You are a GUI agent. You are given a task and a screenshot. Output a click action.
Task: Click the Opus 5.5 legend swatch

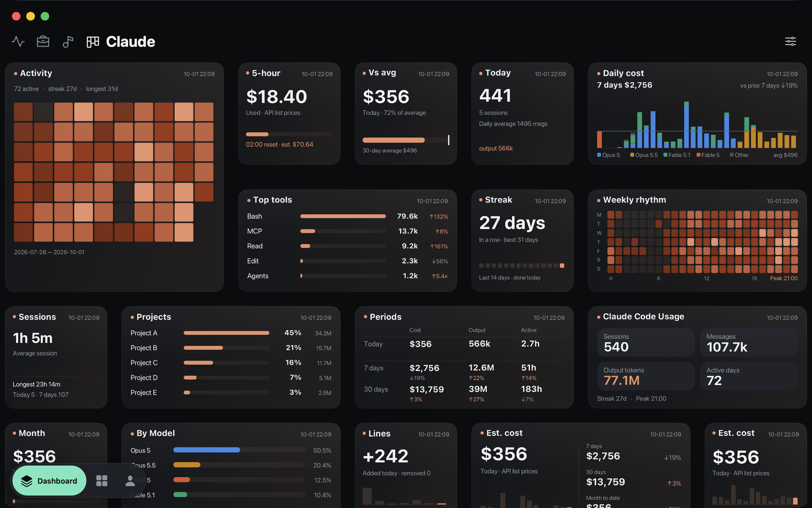(x=632, y=155)
